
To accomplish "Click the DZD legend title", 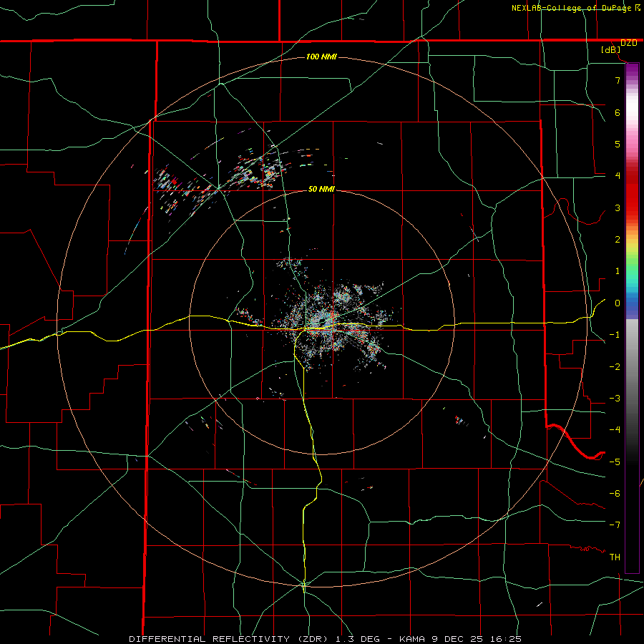I will tap(628, 43).
